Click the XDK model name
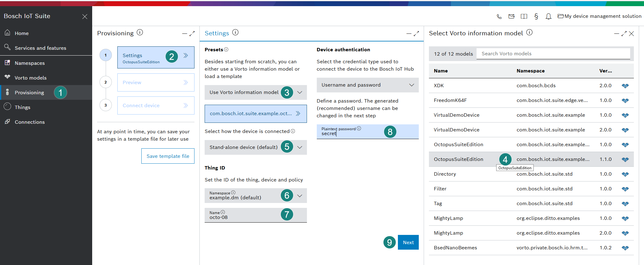644x265 pixels. pyautogui.click(x=439, y=86)
